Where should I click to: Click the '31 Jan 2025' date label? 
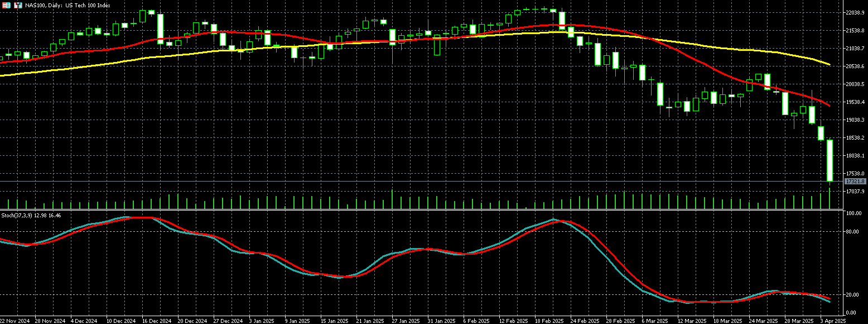coord(442,321)
